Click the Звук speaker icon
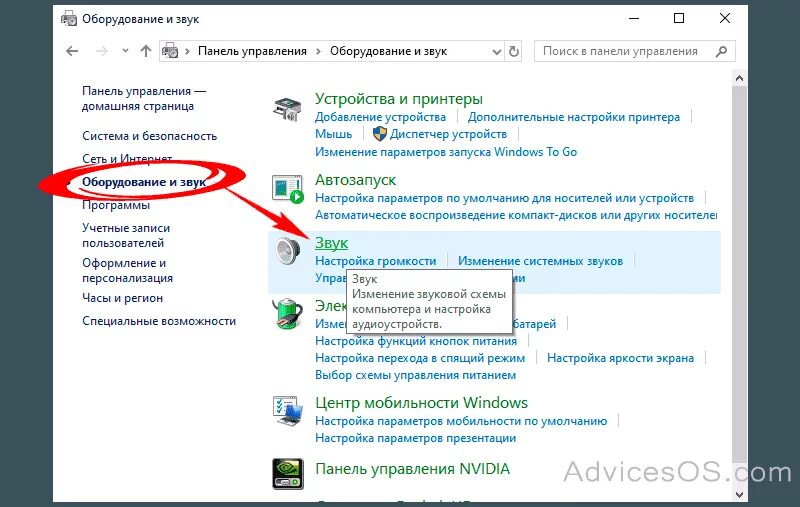The image size is (800, 507). (288, 250)
